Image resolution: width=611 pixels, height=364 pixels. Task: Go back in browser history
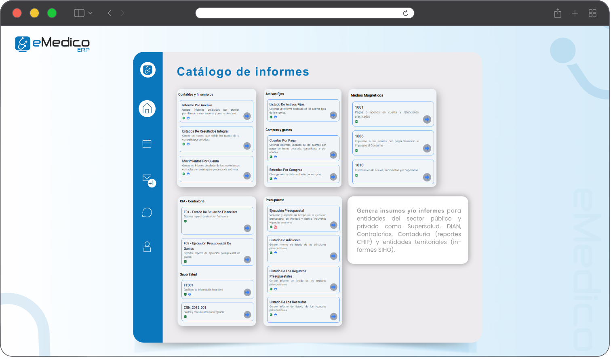[x=110, y=13]
